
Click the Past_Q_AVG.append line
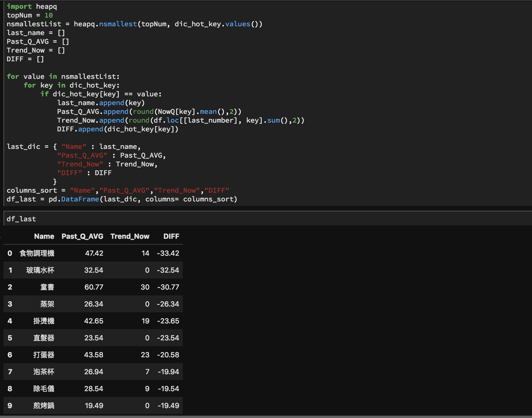coord(149,112)
